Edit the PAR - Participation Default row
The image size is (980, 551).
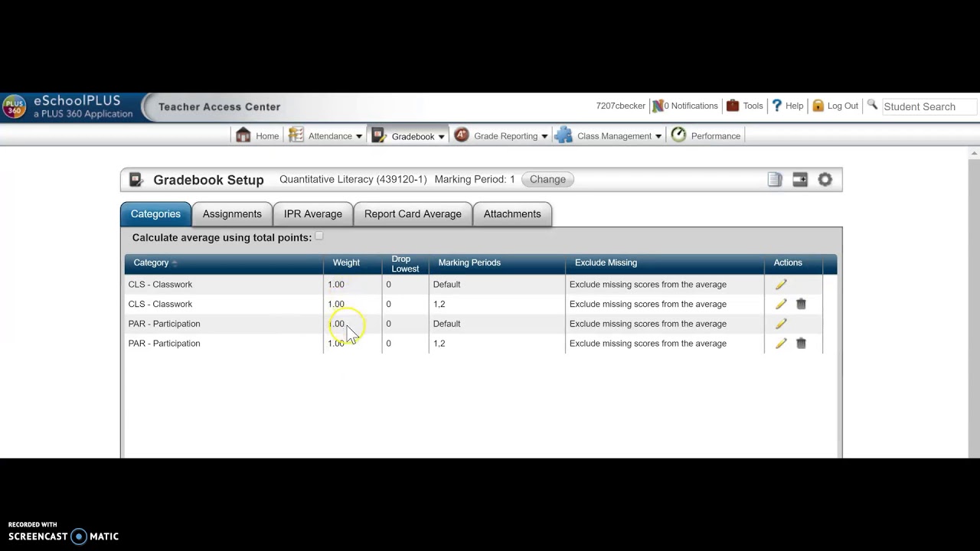point(781,324)
